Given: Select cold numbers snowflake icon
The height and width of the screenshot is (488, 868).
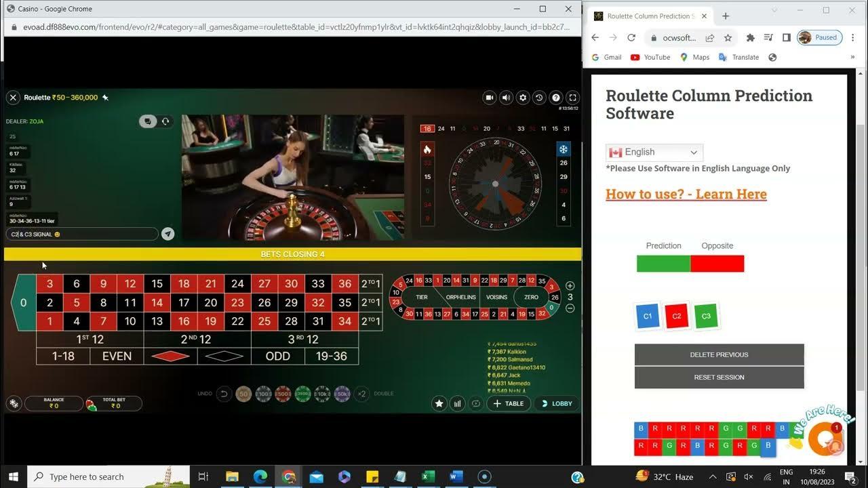Looking at the screenshot, I should [x=563, y=149].
